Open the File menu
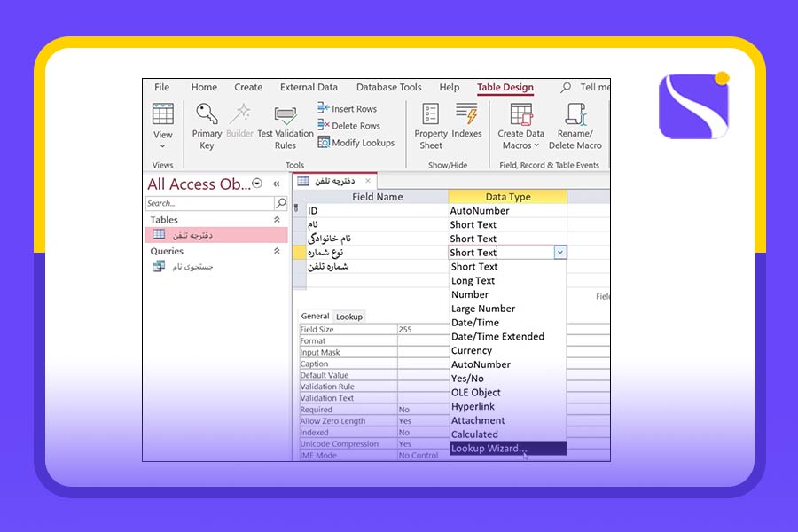 pyautogui.click(x=162, y=87)
